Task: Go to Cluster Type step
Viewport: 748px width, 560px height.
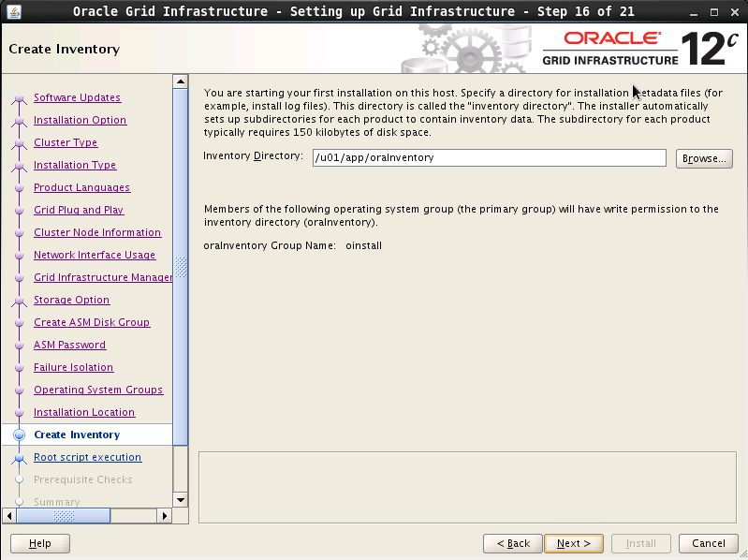Action: click(x=66, y=142)
